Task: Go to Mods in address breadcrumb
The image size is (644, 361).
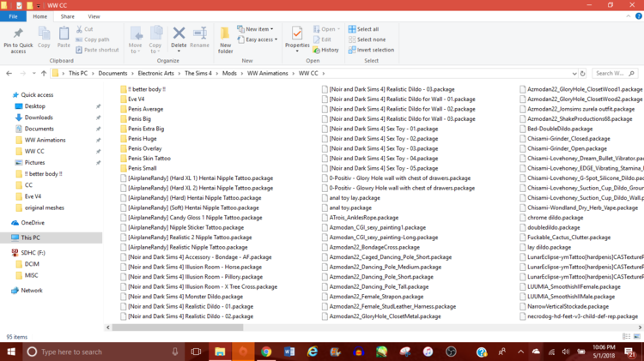Action: point(229,74)
